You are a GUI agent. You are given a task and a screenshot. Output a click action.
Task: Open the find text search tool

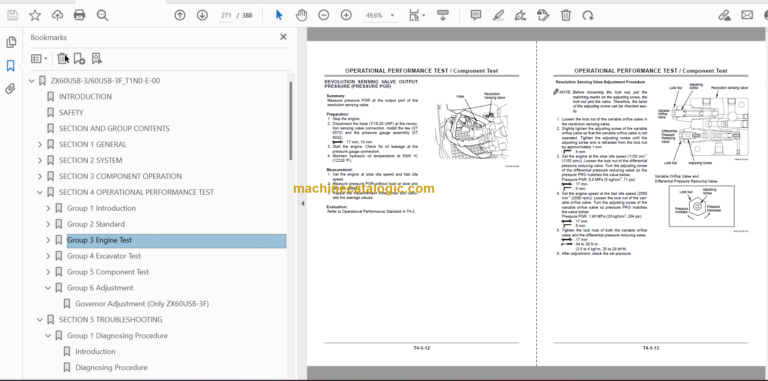[x=102, y=15]
